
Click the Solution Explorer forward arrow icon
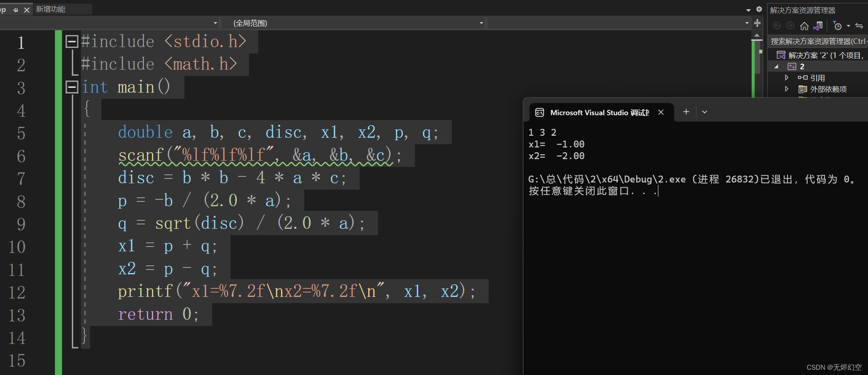coord(790,26)
